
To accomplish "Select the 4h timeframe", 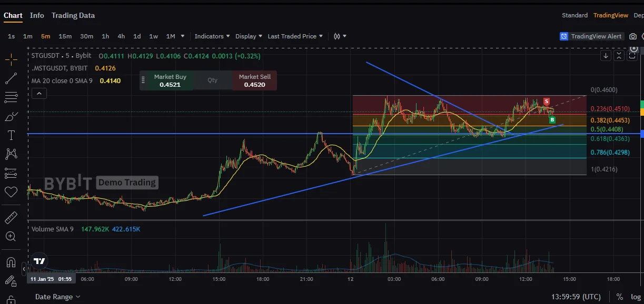I will click(x=121, y=36).
